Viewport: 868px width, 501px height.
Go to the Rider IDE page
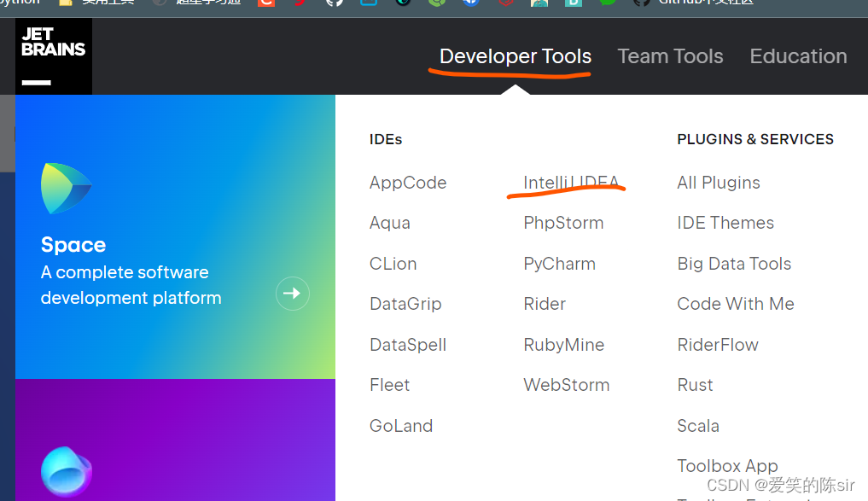pyautogui.click(x=545, y=304)
